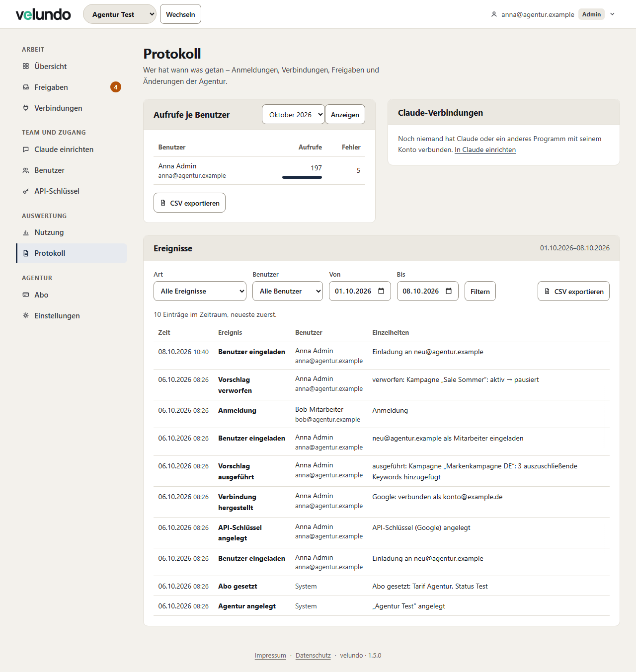Click the Bis date field 08.10.2026
The image size is (636, 672).
(427, 291)
